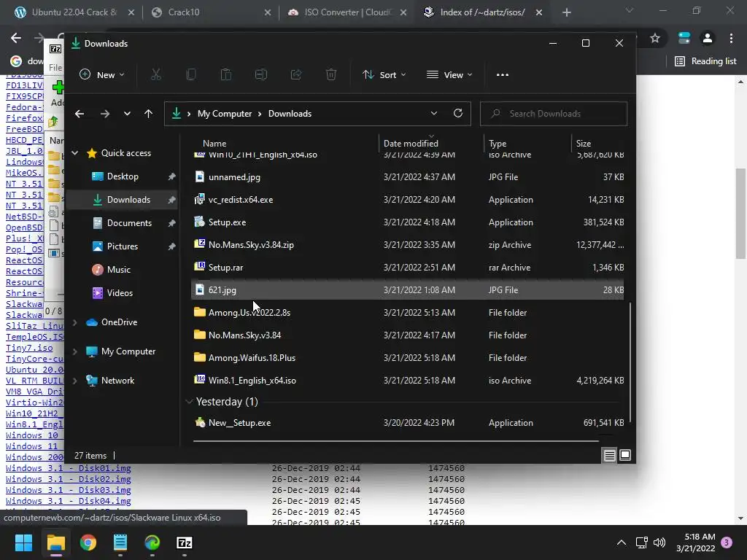Click the speaker volume tray icon
The width and height of the screenshot is (747, 560).
659,542
